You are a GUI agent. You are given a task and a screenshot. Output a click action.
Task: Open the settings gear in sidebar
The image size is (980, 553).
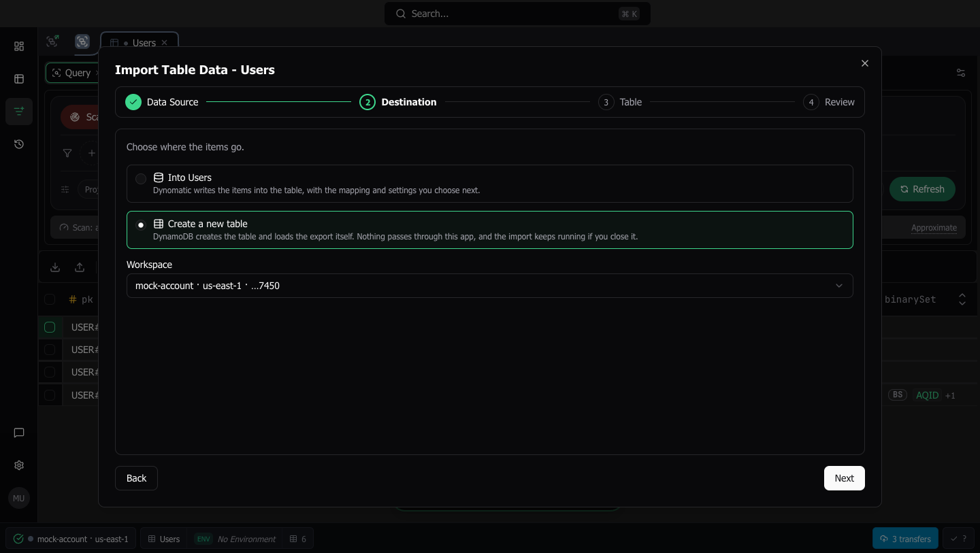pyautogui.click(x=19, y=465)
